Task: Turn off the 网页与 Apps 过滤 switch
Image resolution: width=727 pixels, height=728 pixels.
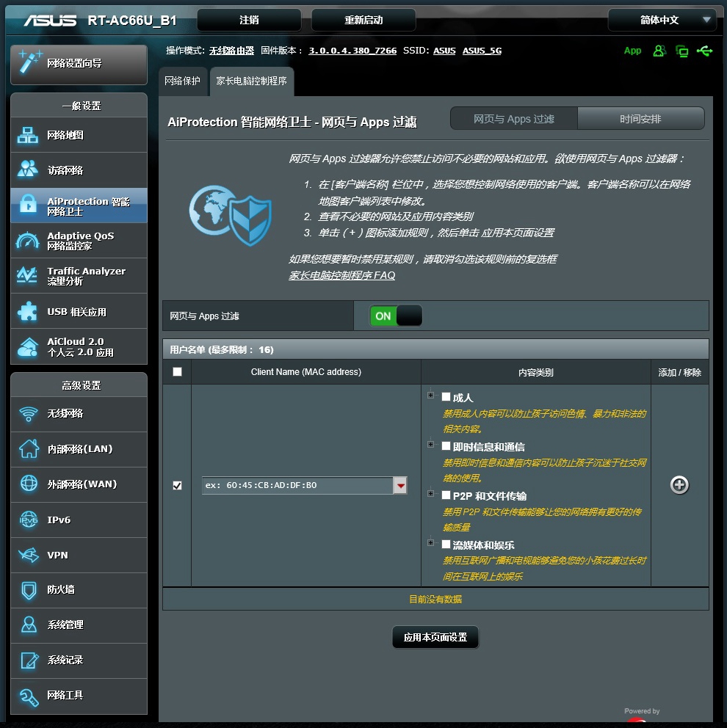Action: coord(397,316)
